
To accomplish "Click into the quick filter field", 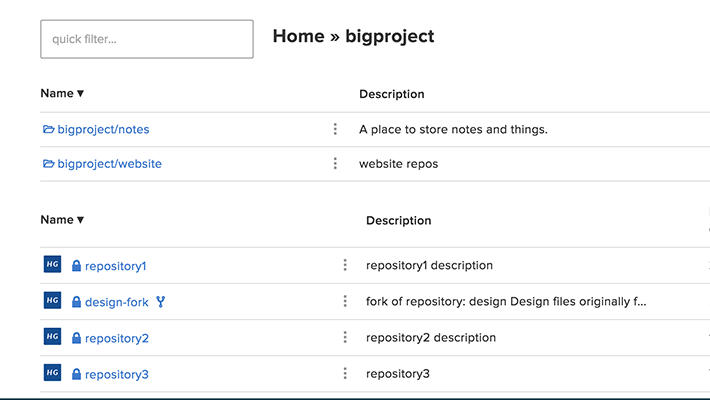I will (x=146, y=39).
